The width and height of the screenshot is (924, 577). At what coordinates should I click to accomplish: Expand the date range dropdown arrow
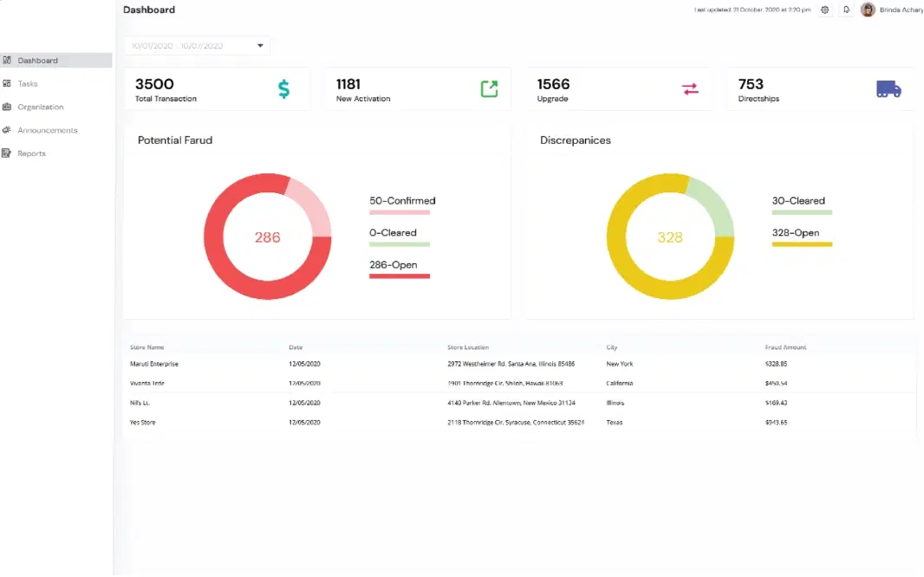click(x=260, y=46)
